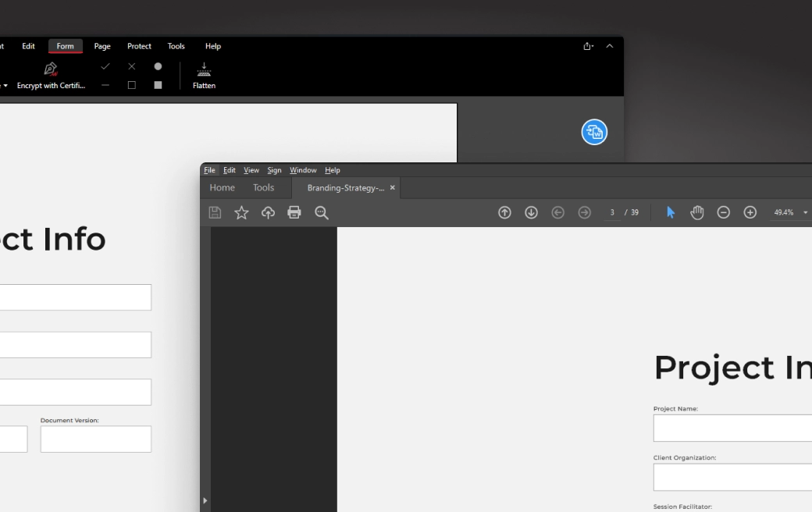The height and width of the screenshot is (512, 812).
Task: Click the Encrypt with Certificate pen icon
Action: (x=51, y=69)
